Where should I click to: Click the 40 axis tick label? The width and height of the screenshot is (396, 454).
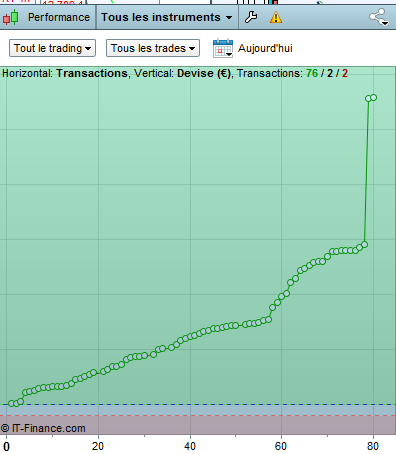[190, 446]
